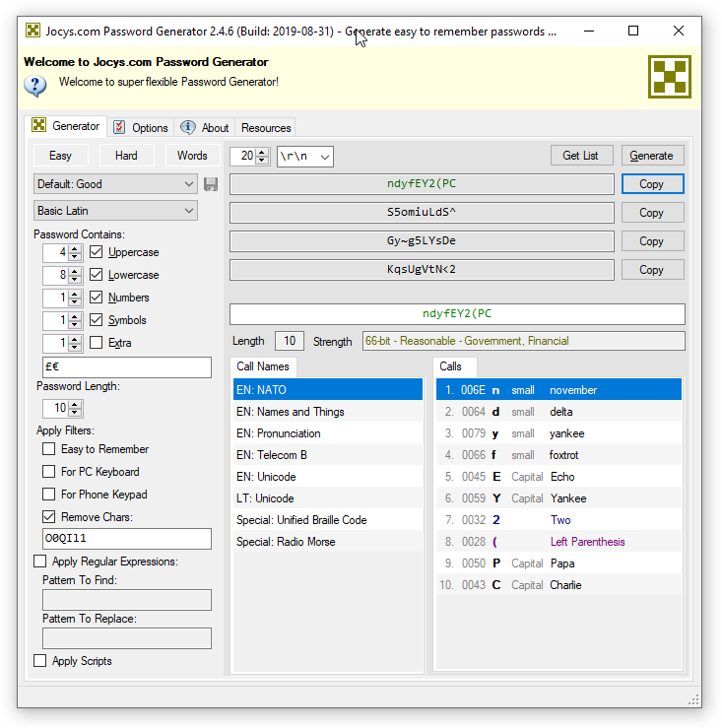Click the window resize grip in the status bar

click(694, 700)
